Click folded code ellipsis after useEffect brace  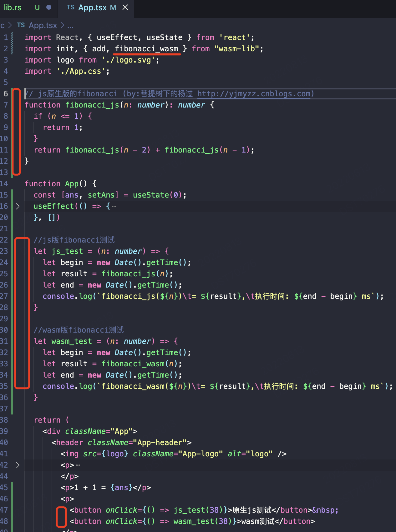(114, 206)
